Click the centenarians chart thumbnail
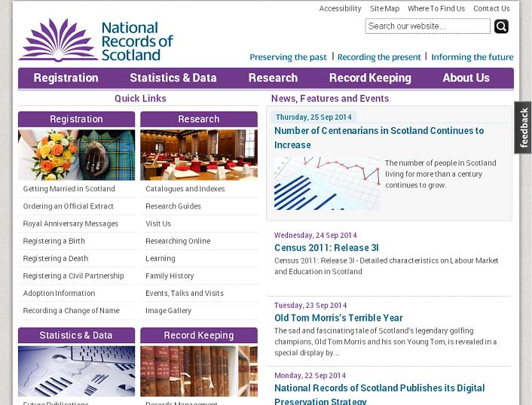This screenshot has height=405, width=532. (327, 184)
